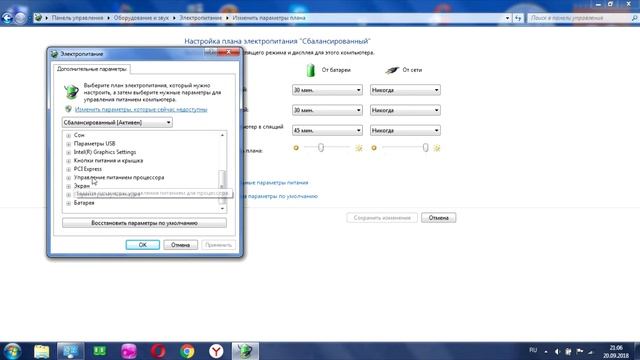Screen dimensions: 640x360
Task: Click the settings tree scrollbar up arrow
Action: (222, 135)
